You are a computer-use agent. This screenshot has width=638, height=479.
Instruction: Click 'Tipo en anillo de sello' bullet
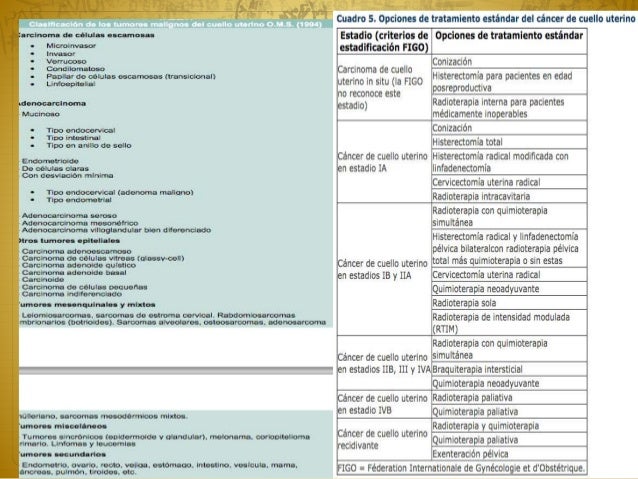click(89, 145)
